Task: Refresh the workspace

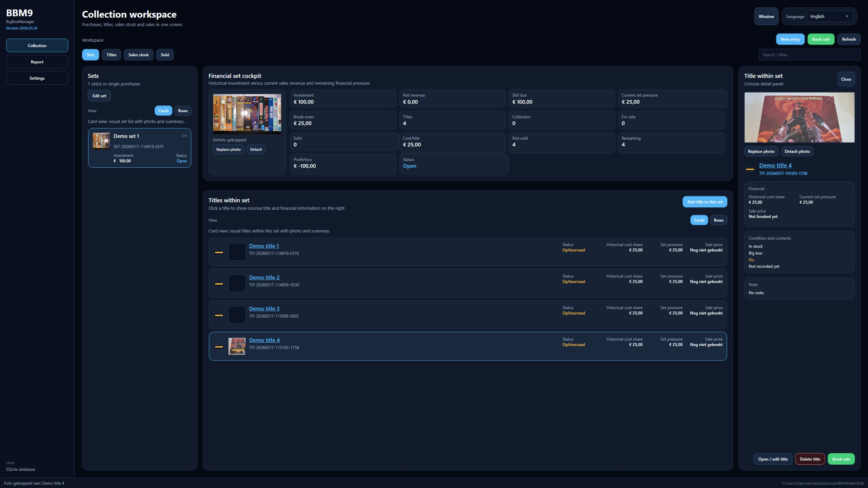Action: pos(849,39)
